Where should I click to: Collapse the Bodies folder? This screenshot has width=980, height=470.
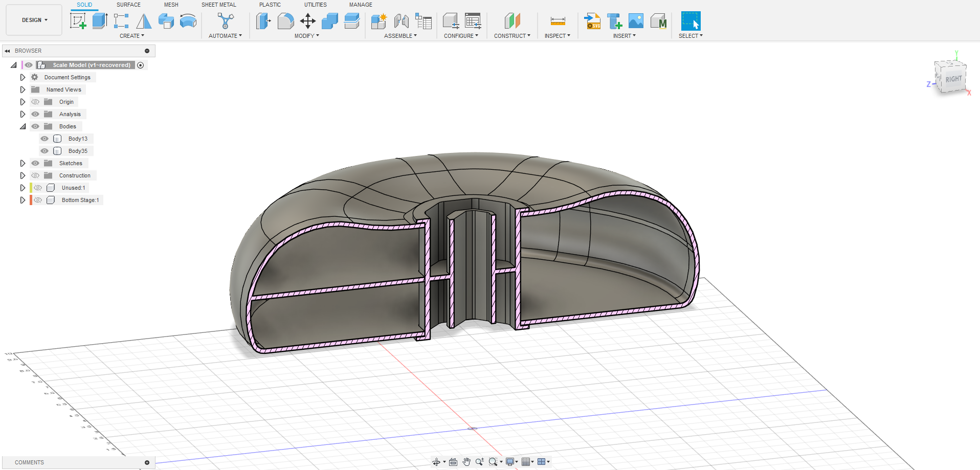23,126
